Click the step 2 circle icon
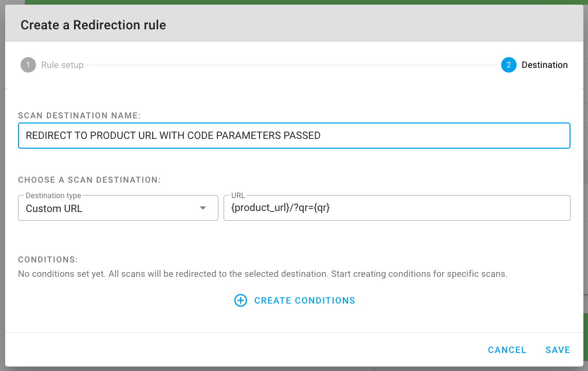Image resolution: width=588 pixels, height=371 pixels. (x=508, y=65)
